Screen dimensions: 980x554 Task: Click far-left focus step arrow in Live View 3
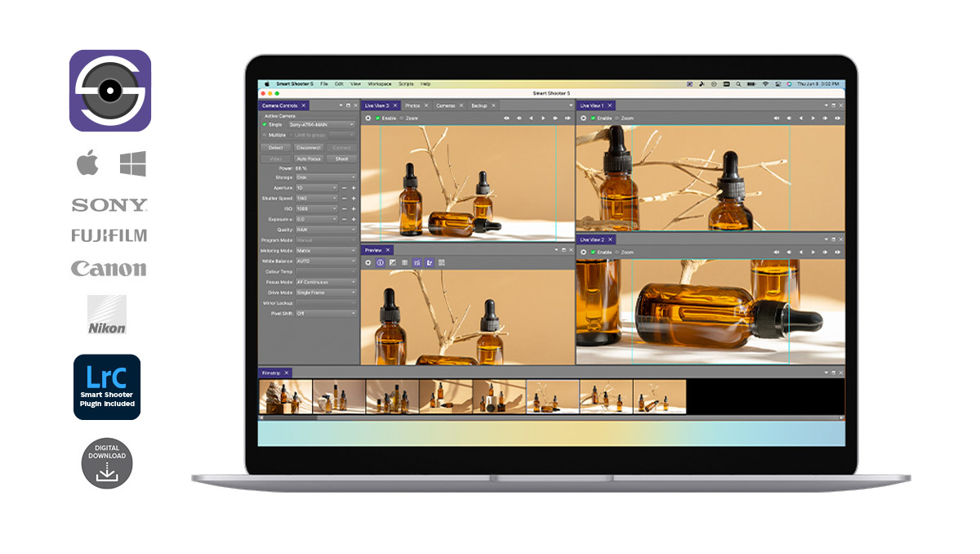[x=506, y=118]
